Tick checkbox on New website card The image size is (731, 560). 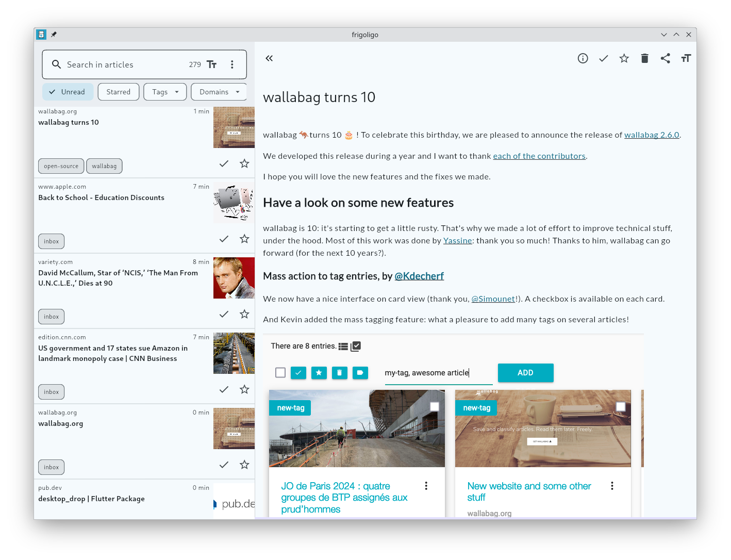click(621, 406)
